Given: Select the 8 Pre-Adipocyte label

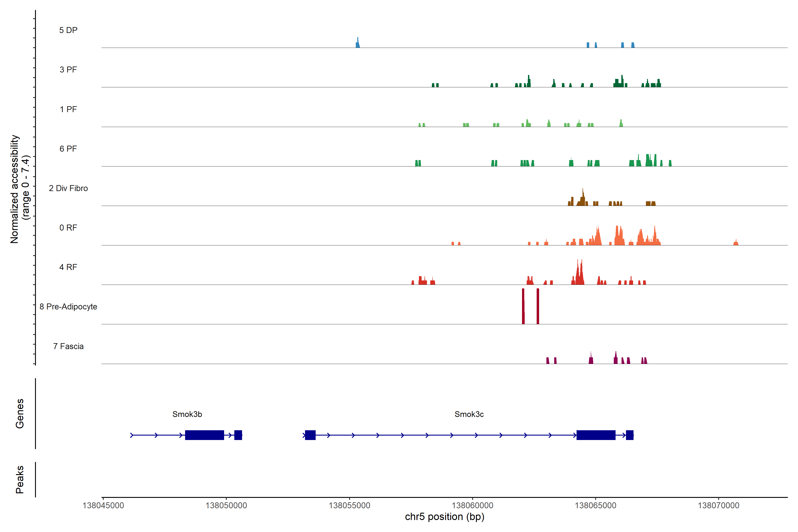Looking at the screenshot, I should tap(68, 307).
